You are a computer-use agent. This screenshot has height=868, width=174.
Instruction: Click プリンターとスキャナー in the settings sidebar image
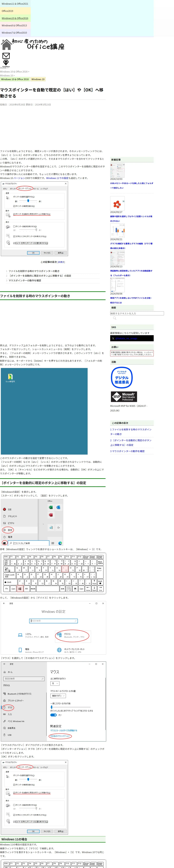point(13,700)
